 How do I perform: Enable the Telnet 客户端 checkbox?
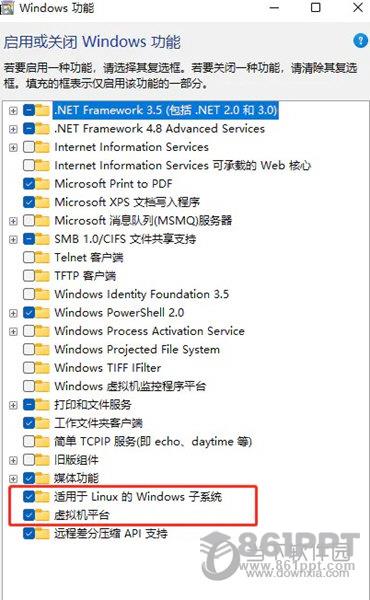29,257
